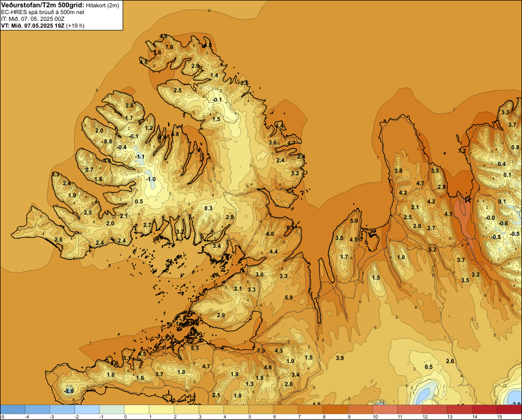Click the '-1.1' temperature value on the map
The height and width of the screenshot is (420, 522).
(140, 157)
